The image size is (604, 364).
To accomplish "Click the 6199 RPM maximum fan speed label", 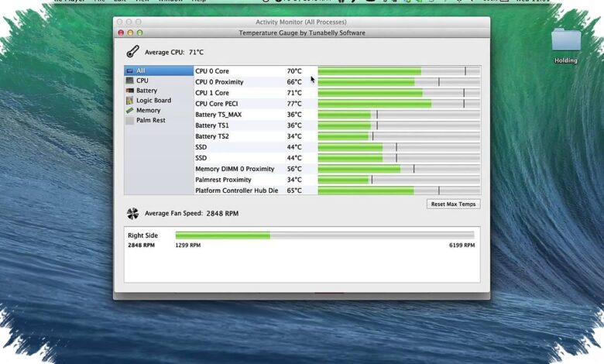I will 462,246.
